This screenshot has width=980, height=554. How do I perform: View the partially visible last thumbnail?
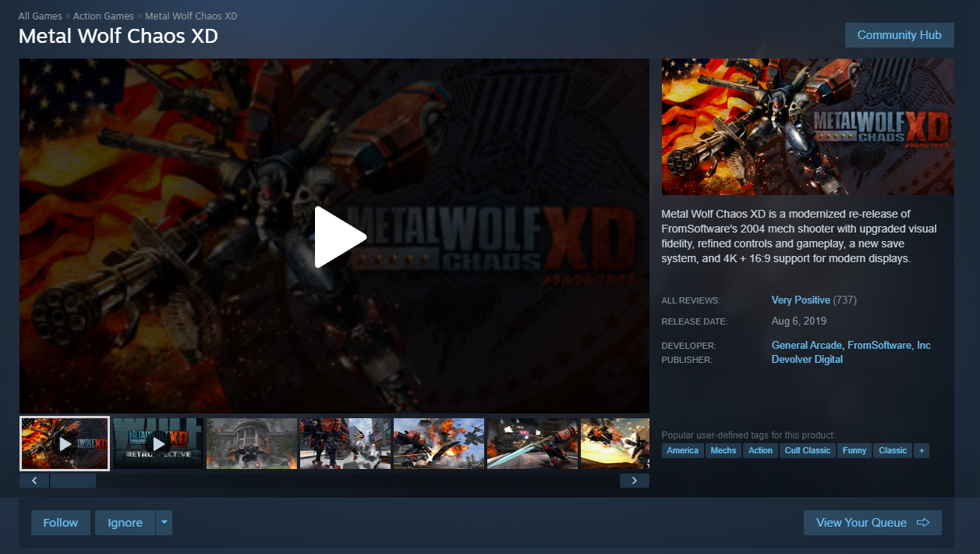(615, 443)
